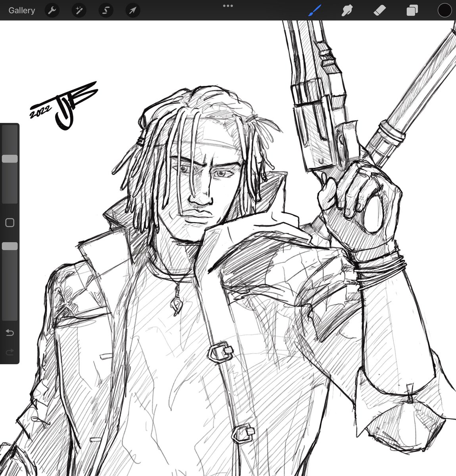The width and height of the screenshot is (456, 476).
Task: Select the Brush tool
Action: [315, 10]
